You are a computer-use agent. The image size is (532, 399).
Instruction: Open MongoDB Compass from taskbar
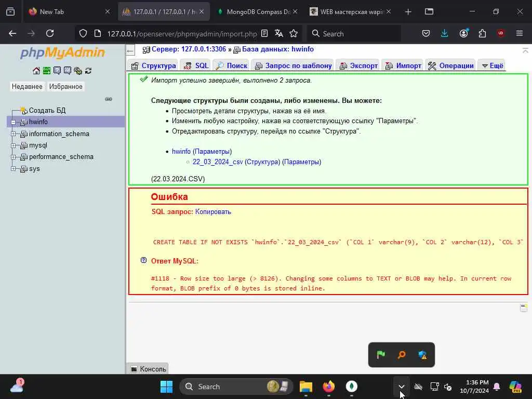[352, 386]
